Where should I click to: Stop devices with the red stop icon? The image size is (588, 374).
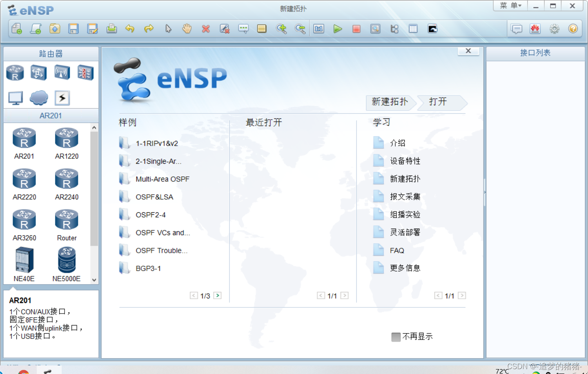coord(356,29)
